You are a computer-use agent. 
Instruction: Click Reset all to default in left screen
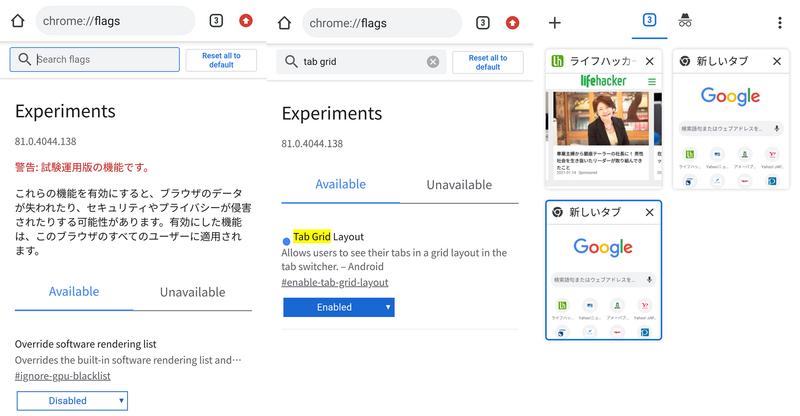(221, 60)
